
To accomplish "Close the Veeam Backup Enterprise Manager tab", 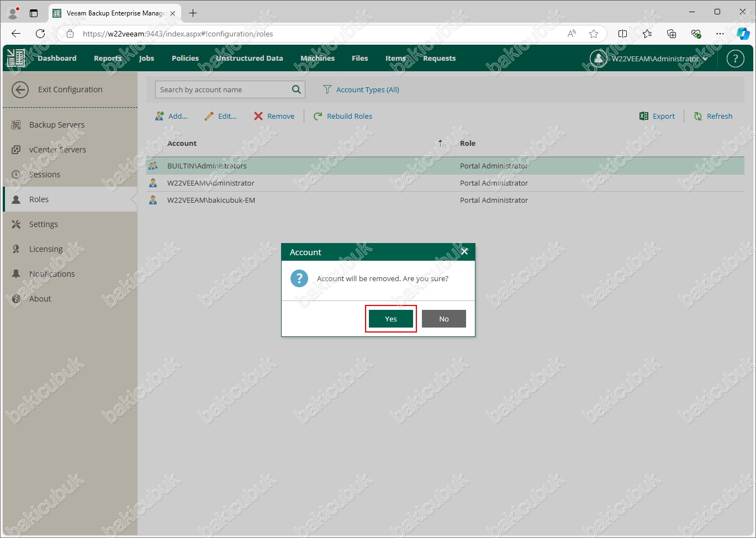I will [173, 13].
